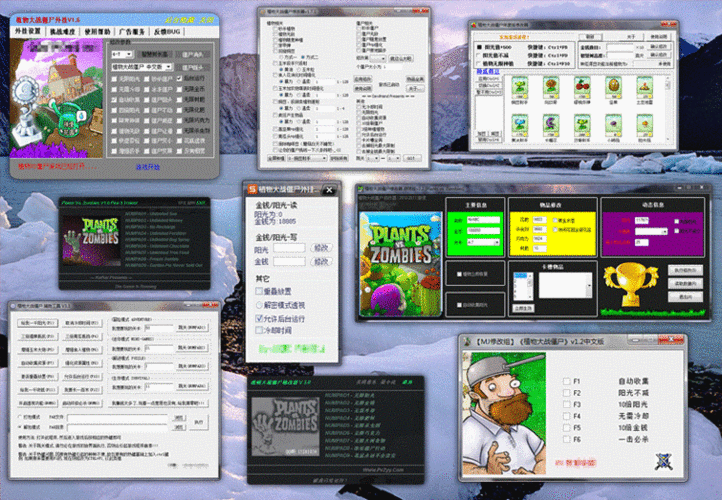Select the Snow Pea plant card
This screenshot has width=722, height=500.
[520, 126]
